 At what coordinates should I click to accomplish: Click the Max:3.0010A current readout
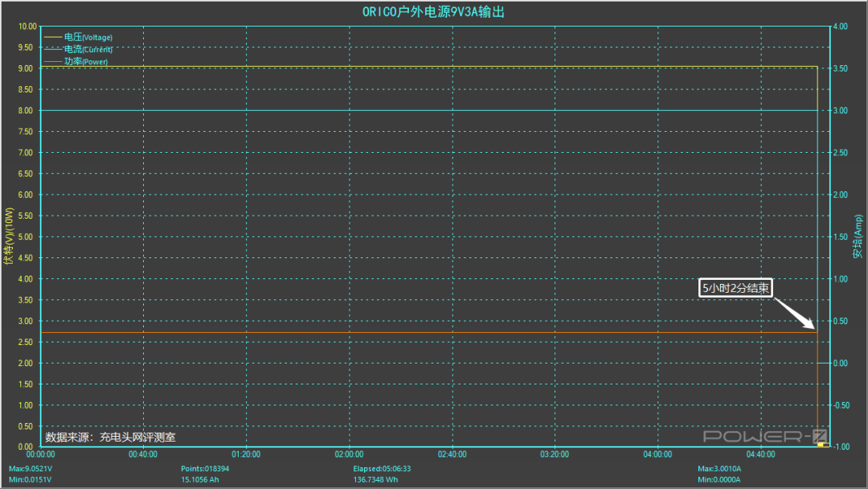pyautogui.click(x=719, y=469)
